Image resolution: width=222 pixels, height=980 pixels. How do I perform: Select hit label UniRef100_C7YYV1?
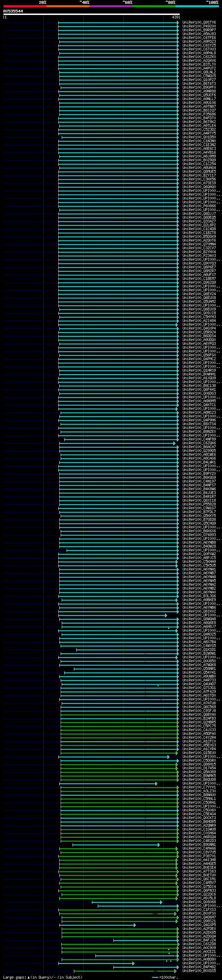point(199,787)
